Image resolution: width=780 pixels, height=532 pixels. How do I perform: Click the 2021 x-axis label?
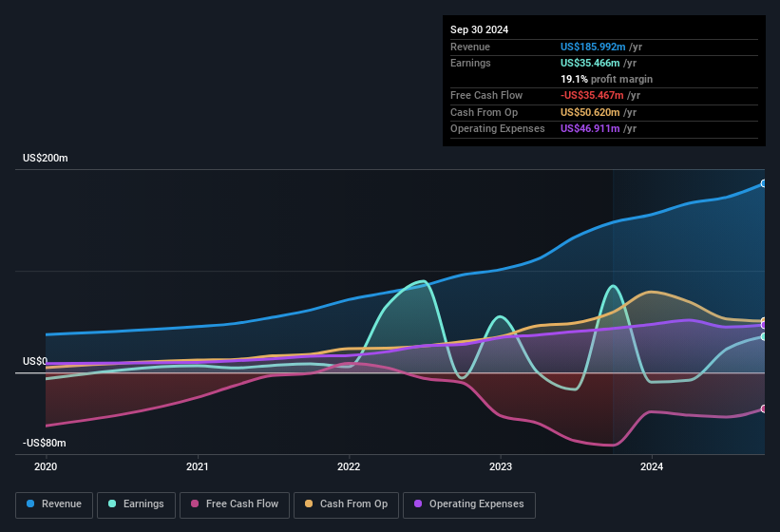pos(198,466)
